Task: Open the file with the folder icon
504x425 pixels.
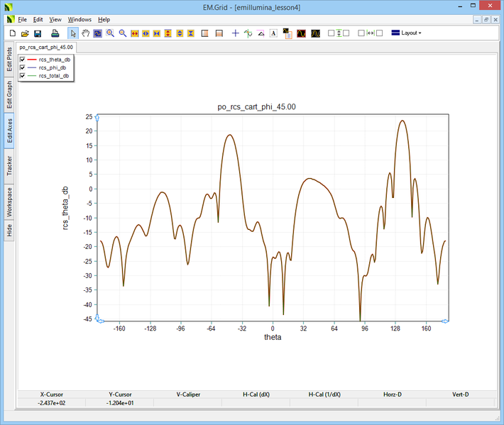Action: click(25, 33)
